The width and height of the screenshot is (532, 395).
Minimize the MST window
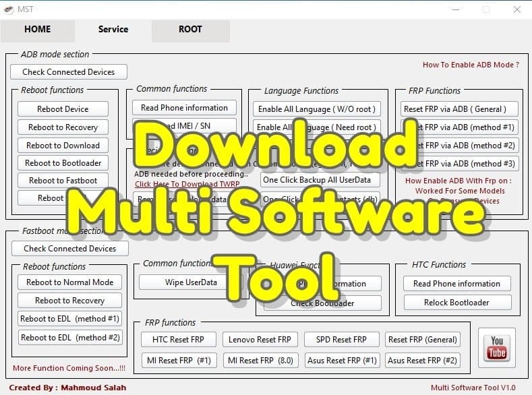(456, 9)
